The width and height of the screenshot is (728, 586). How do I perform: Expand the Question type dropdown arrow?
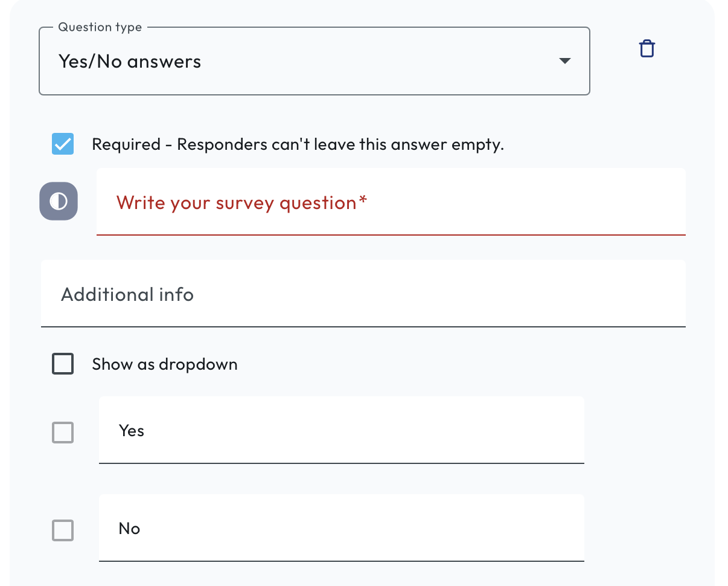[x=565, y=61]
